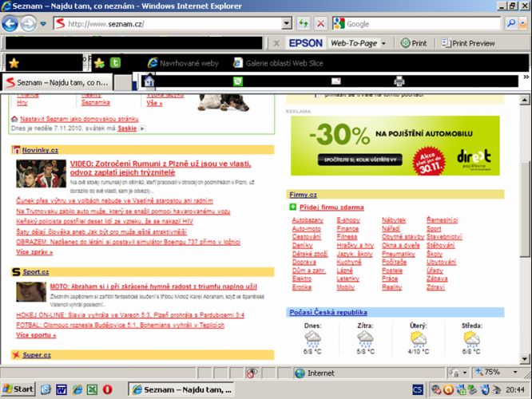Open the Sport.cz section header
Image resolution: width=532 pixels, height=399 pixels.
point(36,272)
